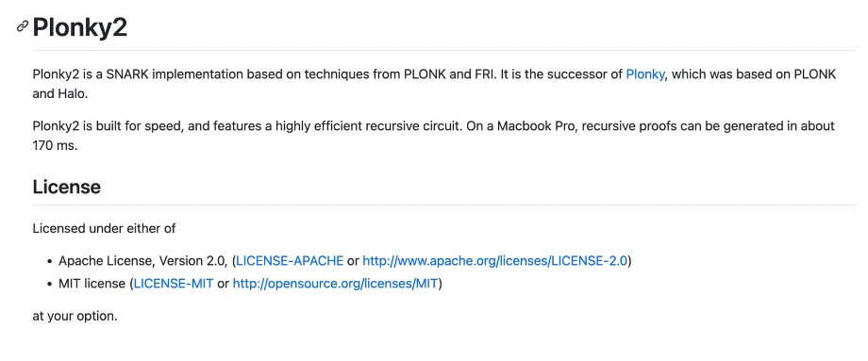Open the Plonky predecessor project link
Screen dimensions: 868x361
(x=645, y=74)
